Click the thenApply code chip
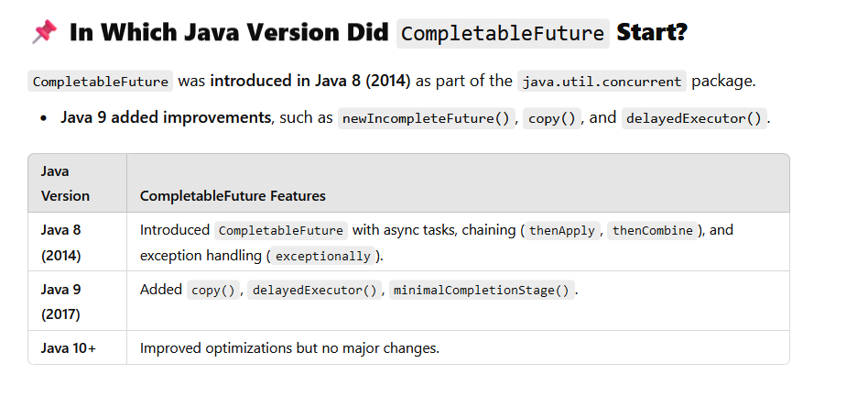This screenshot has height=396, width=868. tap(563, 231)
